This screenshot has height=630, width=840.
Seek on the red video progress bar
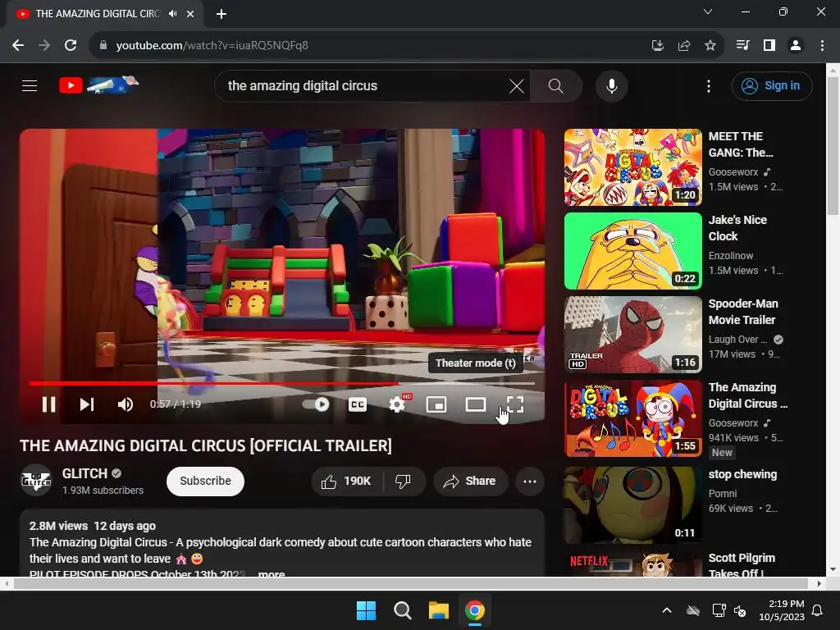[x=282, y=384]
